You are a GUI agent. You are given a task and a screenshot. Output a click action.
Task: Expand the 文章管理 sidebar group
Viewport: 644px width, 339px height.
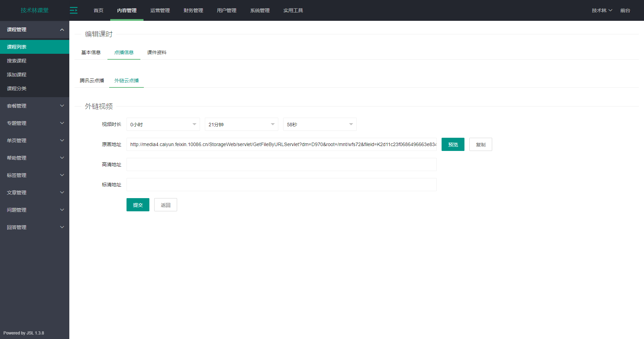pyautogui.click(x=35, y=193)
